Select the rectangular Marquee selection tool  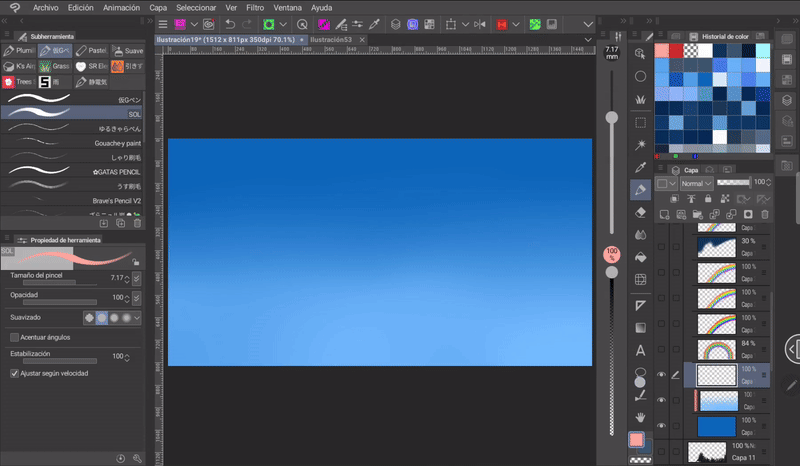pyautogui.click(x=640, y=122)
